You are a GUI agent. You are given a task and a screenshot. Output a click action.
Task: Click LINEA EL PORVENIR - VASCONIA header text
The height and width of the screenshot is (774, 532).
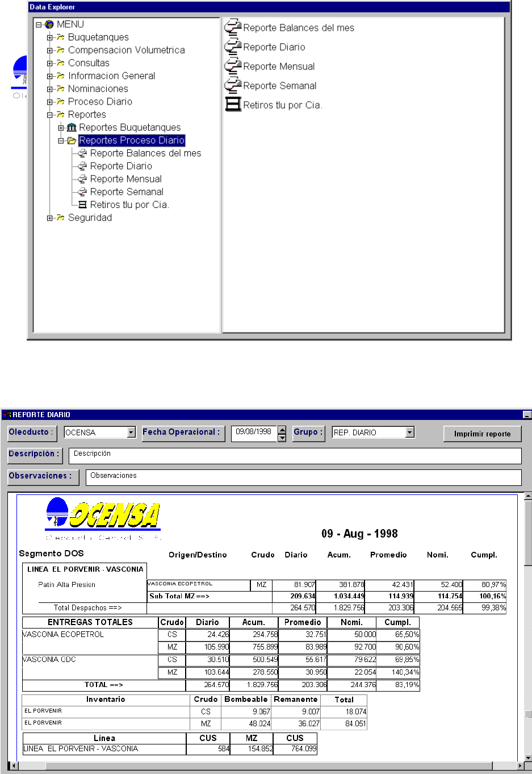(85, 569)
